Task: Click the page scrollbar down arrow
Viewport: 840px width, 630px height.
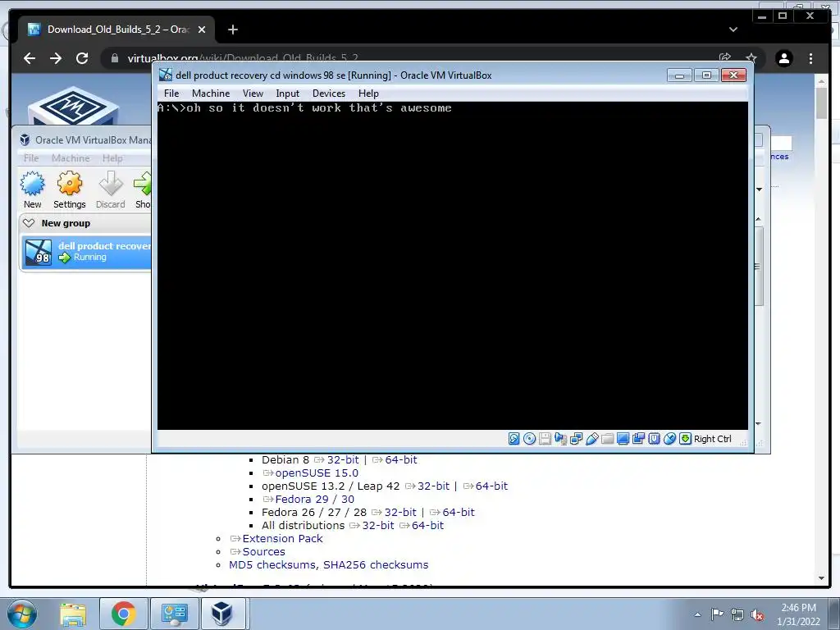Action: tap(821, 578)
